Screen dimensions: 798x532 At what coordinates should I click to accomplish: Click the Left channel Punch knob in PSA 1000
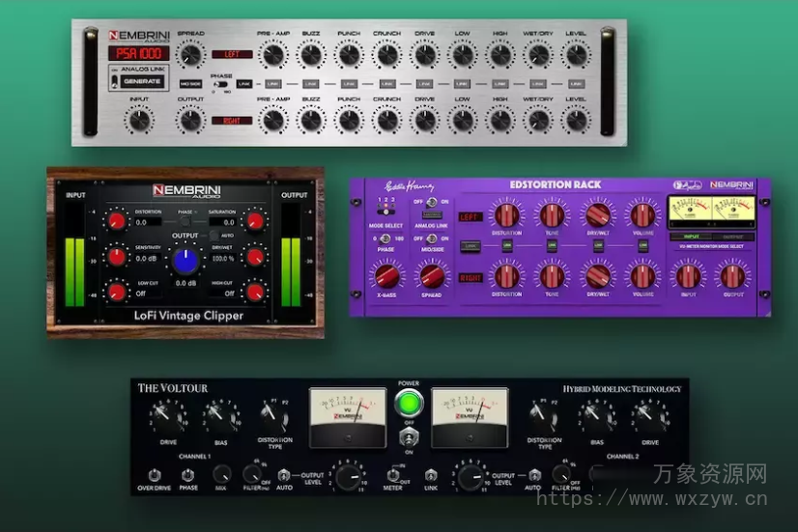349,54
